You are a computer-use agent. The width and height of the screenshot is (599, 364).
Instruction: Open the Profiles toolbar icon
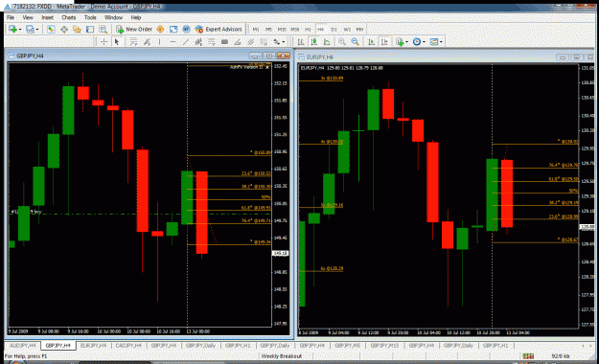(x=30, y=29)
